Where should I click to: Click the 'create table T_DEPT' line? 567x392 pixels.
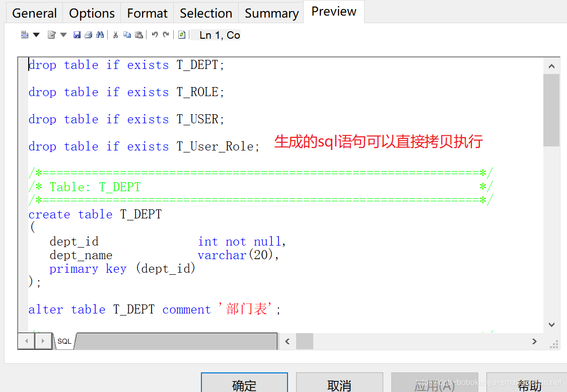95,214
